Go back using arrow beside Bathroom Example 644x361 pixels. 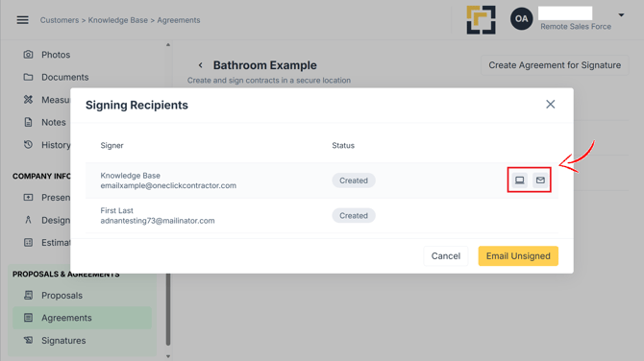click(x=201, y=65)
